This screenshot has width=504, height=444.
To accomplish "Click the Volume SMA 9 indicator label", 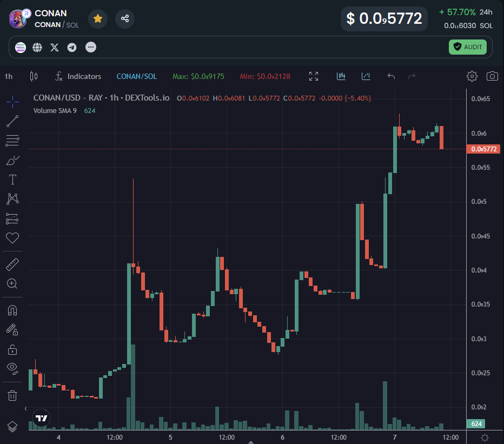I will tap(55, 111).
